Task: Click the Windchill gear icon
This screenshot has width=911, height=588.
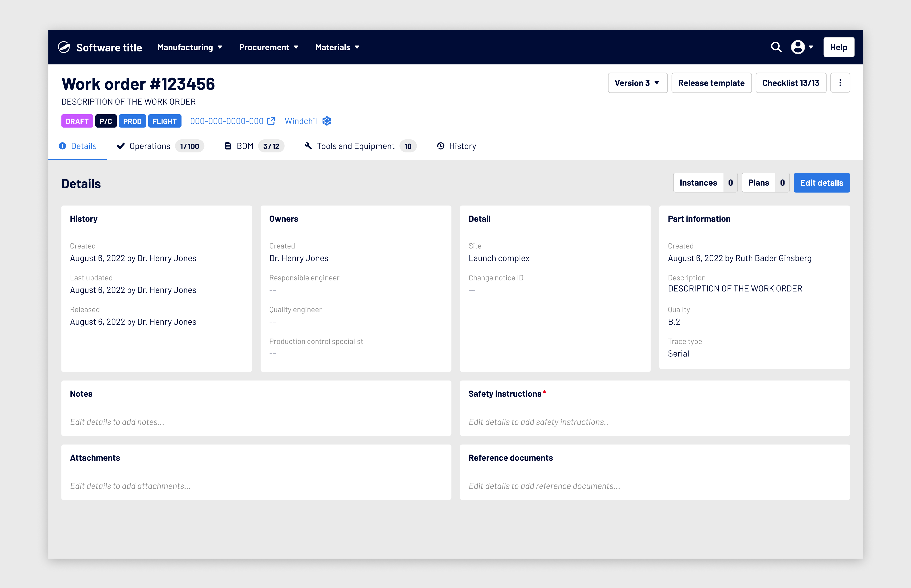Action: (327, 121)
